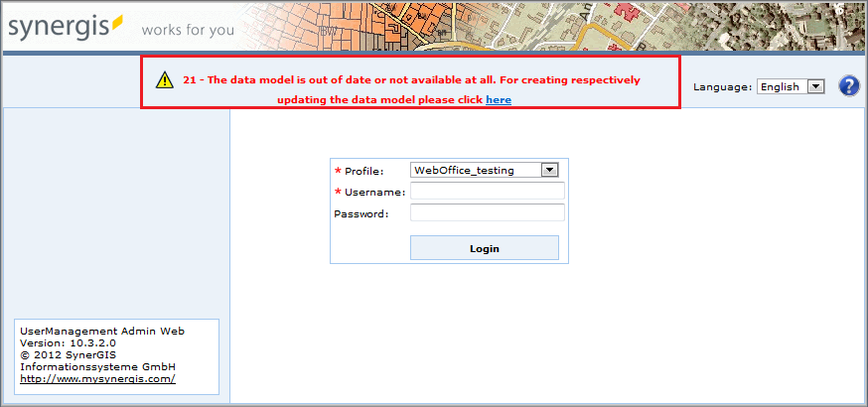Image resolution: width=868 pixels, height=407 pixels.
Task: Click the blue help question mark icon
Action: 848,86
